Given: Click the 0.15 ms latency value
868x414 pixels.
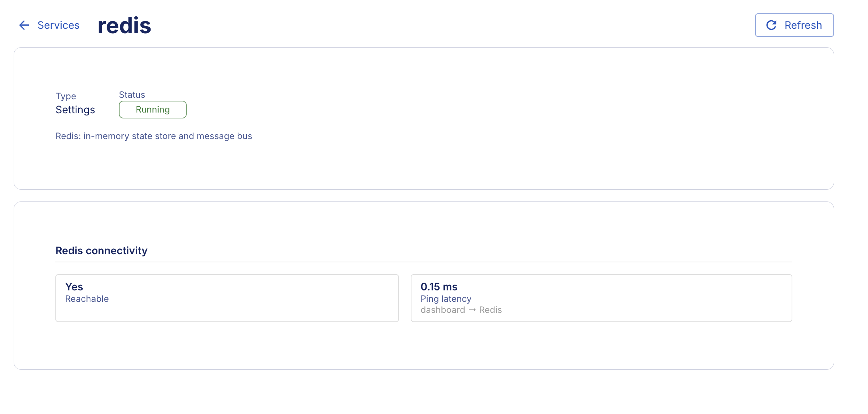Looking at the screenshot, I should (x=439, y=287).
